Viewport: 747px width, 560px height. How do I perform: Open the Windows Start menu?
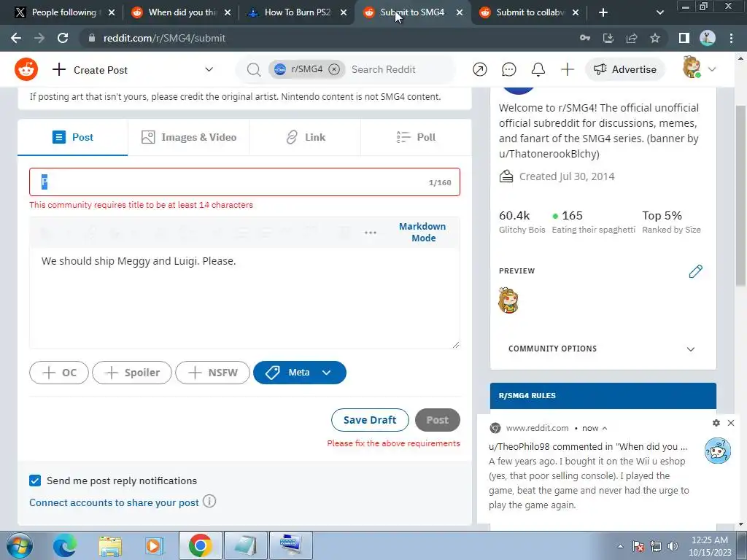pos(19,545)
